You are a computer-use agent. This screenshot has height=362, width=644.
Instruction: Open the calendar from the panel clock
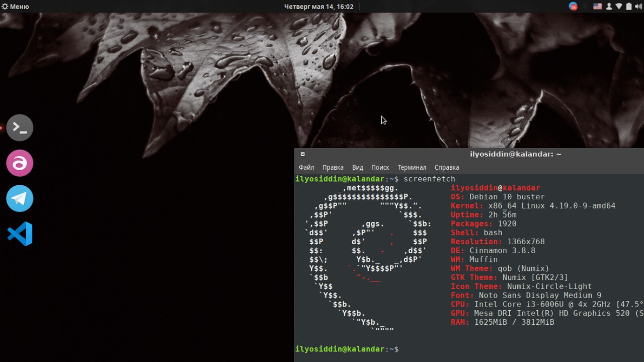tap(318, 7)
